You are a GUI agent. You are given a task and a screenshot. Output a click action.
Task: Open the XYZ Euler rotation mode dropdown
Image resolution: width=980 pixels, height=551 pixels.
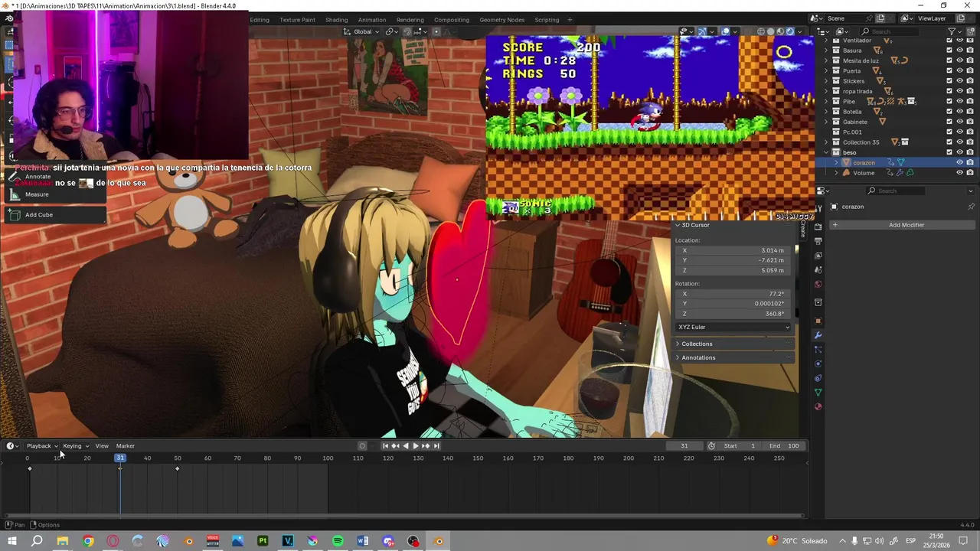(x=733, y=327)
